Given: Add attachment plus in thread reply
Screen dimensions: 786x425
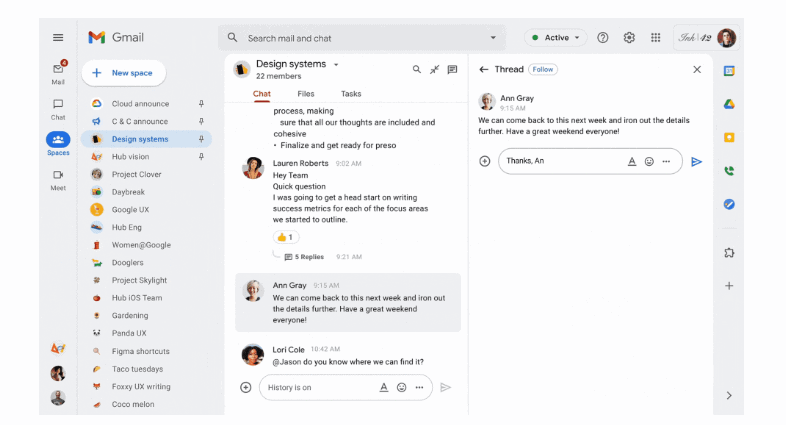Looking at the screenshot, I should 485,161.
